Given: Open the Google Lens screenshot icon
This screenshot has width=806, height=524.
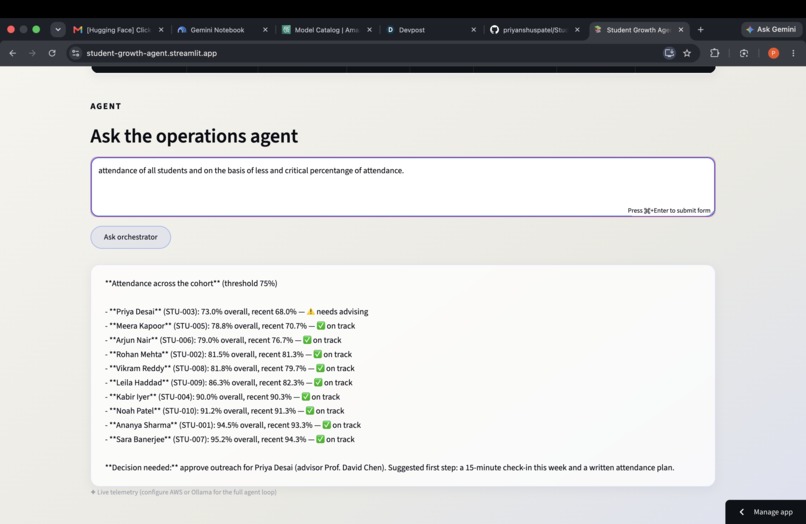Looking at the screenshot, I should 744,53.
